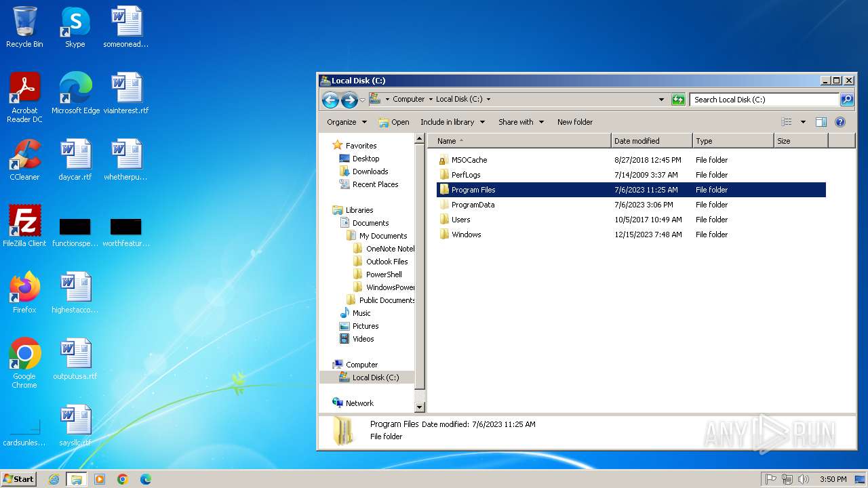The width and height of the screenshot is (868, 488).
Task: Select OneNote Notebooks folder in tree
Action: click(x=383, y=249)
